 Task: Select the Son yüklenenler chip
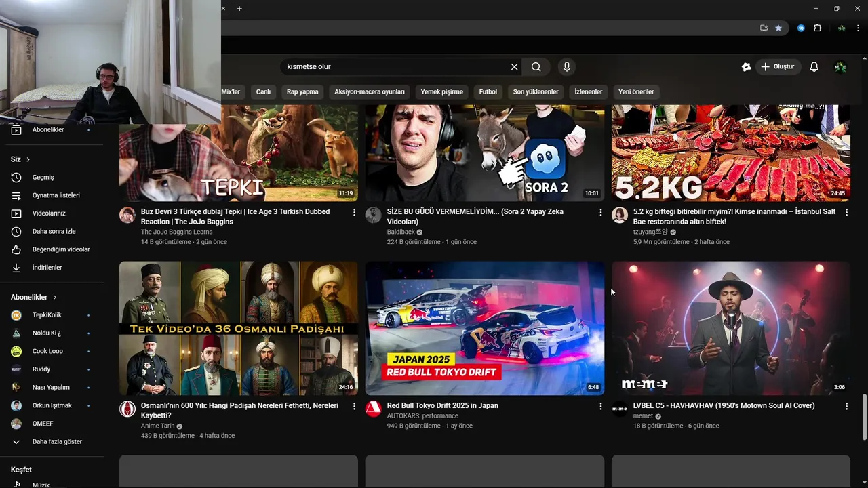tap(536, 91)
